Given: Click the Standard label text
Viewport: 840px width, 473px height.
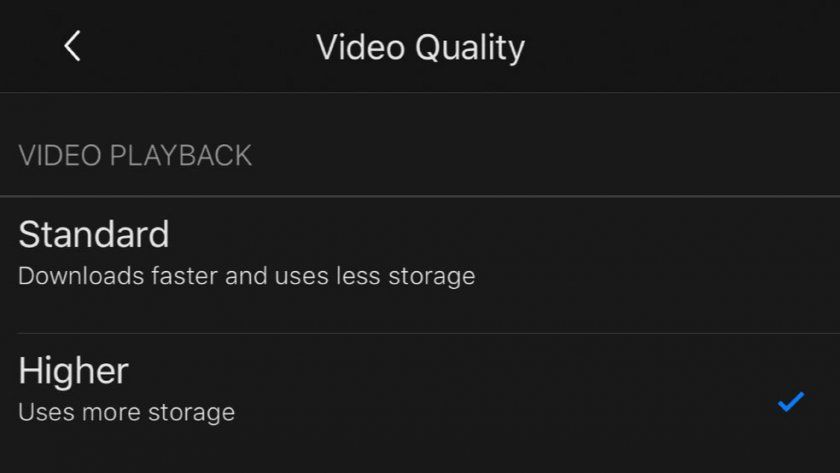Looking at the screenshot, I should [94, 235].
